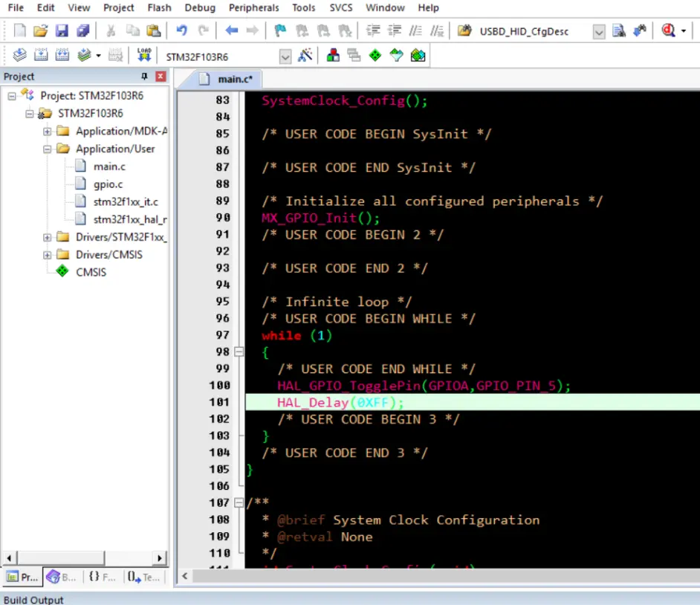Translate the current file icon
Image resolution: width=700 pixels, height=605 pixels.
point(19,55)
